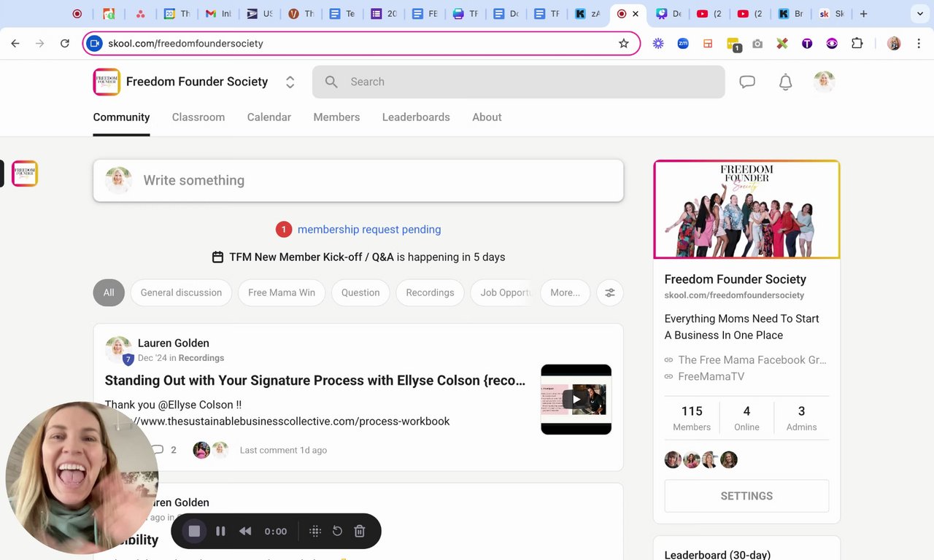Click the search magnifier icon

click(x=331, y=82)
